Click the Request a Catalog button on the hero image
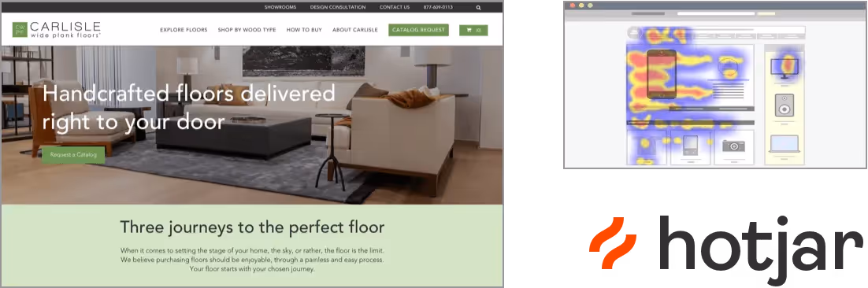Image resolution: width=868 pixels, height=288 pixels. coord(73,155)
